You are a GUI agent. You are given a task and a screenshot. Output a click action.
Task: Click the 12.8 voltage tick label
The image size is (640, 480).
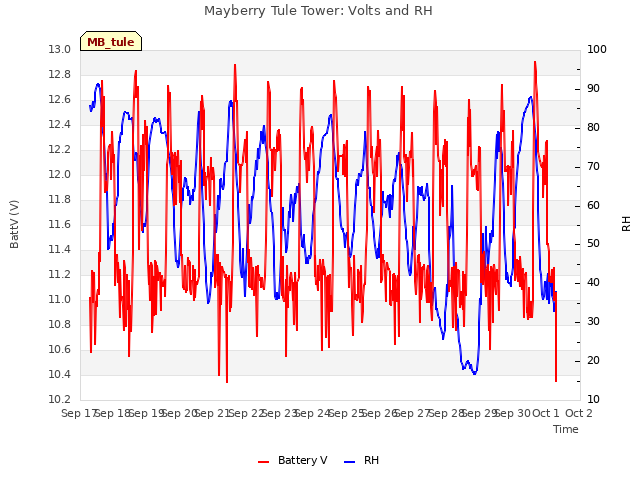(60, 75)
